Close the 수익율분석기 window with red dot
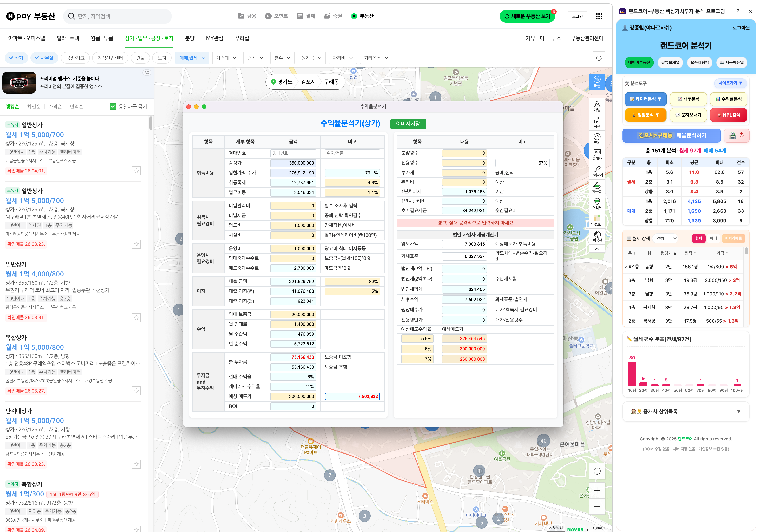Image resolution: width=759 pixels, height=532 pixels. (x=188, y=107)
